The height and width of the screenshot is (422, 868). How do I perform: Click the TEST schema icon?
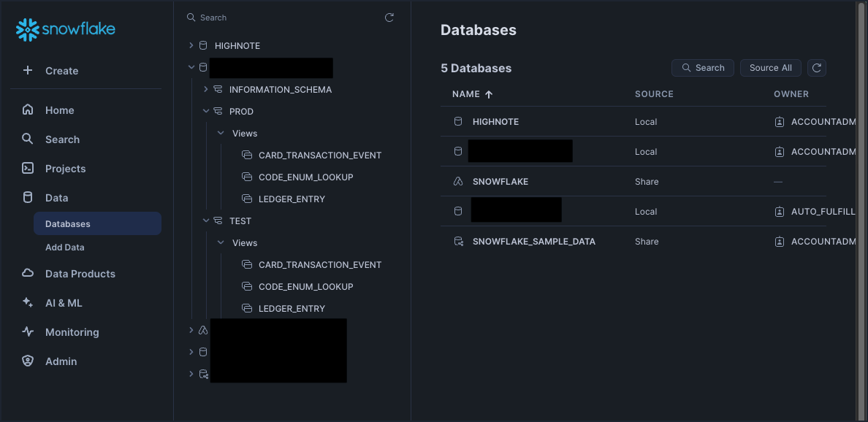pyautogui.click(x=218, y=220)
